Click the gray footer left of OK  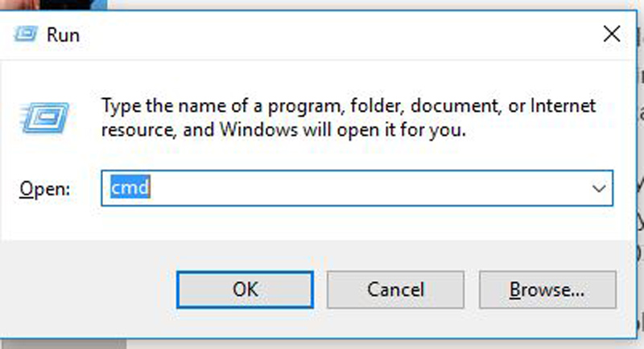coord(89,288)
